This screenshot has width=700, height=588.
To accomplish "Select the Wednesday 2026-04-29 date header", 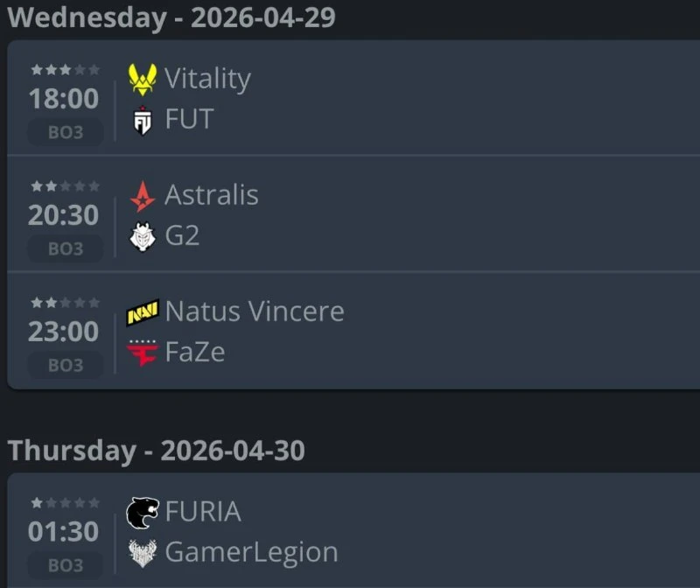I will (x=171, y=17).
